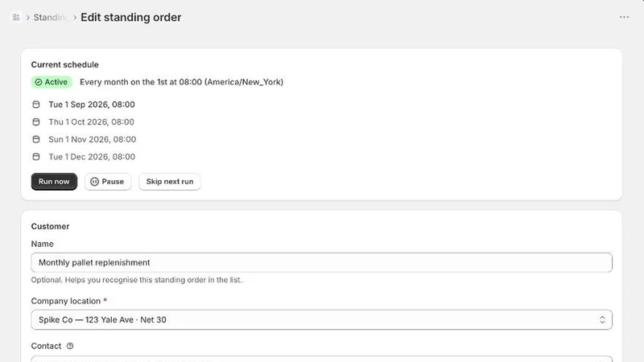Click the Current schedule heading
This screenshot has width=644, height=362.
click(x=65, y=64)
